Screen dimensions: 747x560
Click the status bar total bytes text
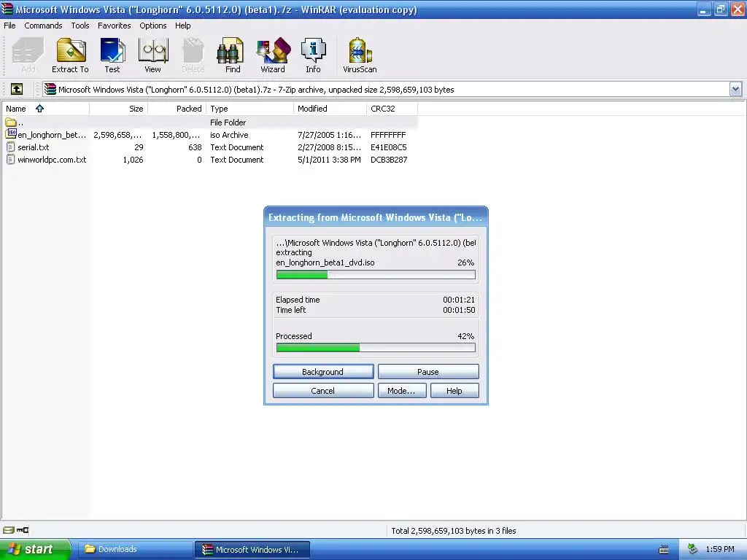(454, 531)
